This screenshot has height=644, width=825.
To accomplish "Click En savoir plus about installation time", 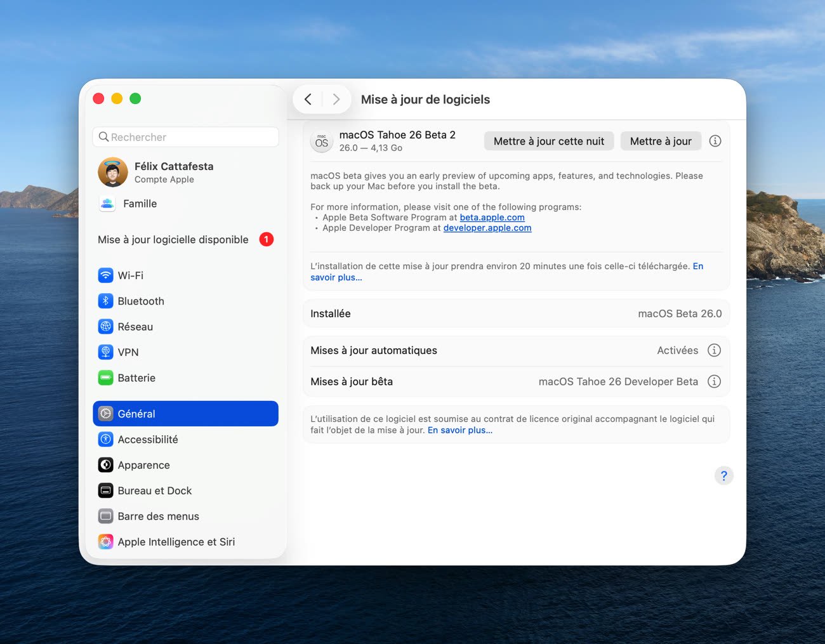I will point(336,277).
